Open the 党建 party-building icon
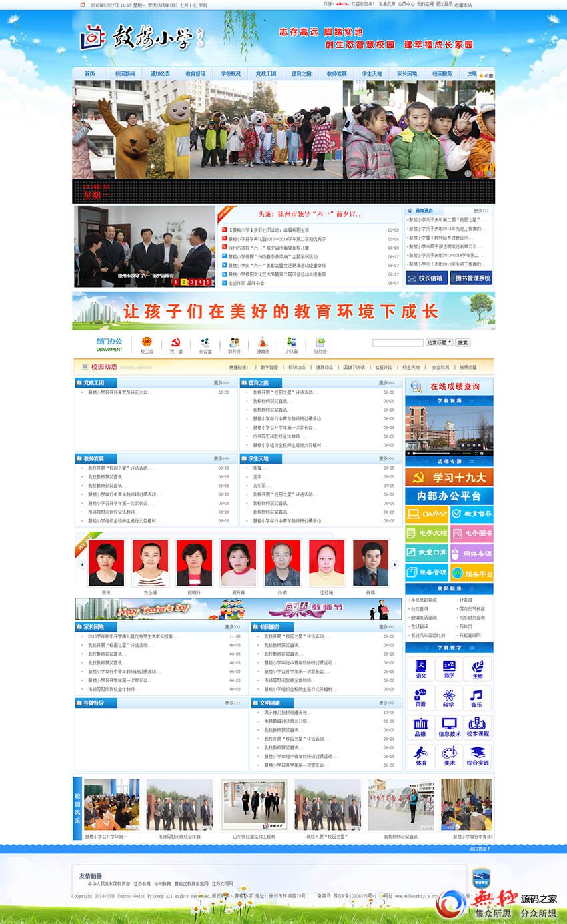The image size is (567, 924). pos(176,342)
